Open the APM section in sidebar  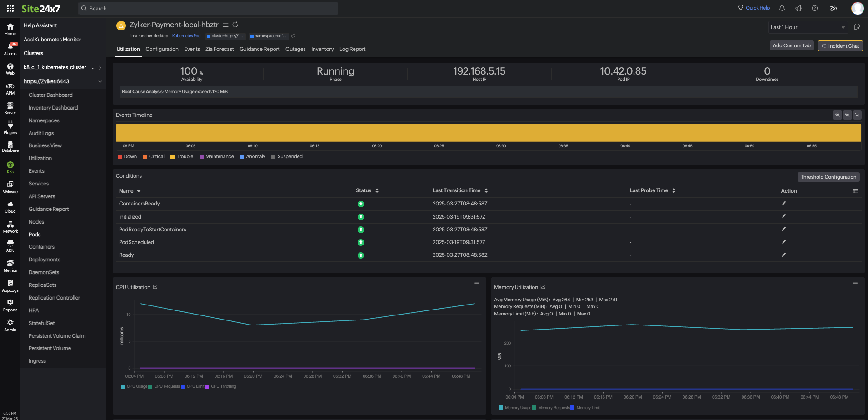pos(10,89)
